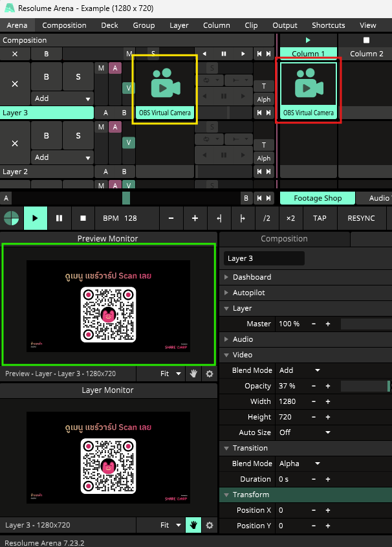The width and height of the screenshot is (392, 547).
Task: Click the Opacity slider bar
Action: [365, 386]
